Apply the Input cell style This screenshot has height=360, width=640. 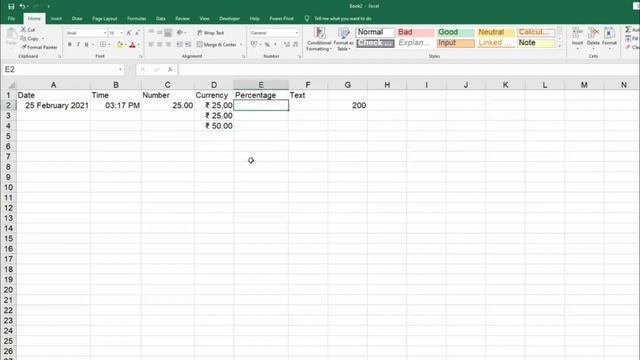pyautogui.click(x=456, y=43)
